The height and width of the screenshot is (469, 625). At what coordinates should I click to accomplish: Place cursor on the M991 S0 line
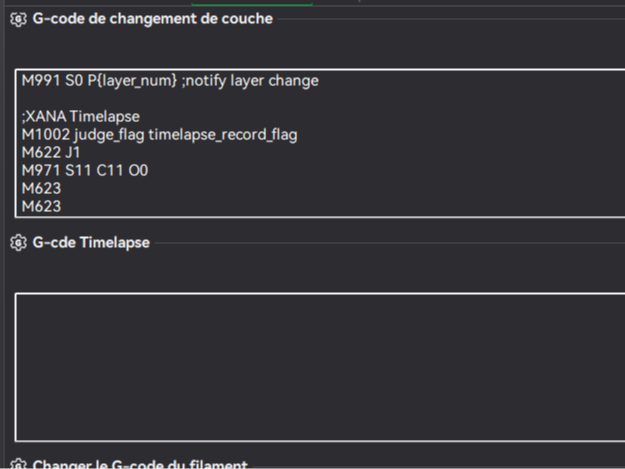170,81
